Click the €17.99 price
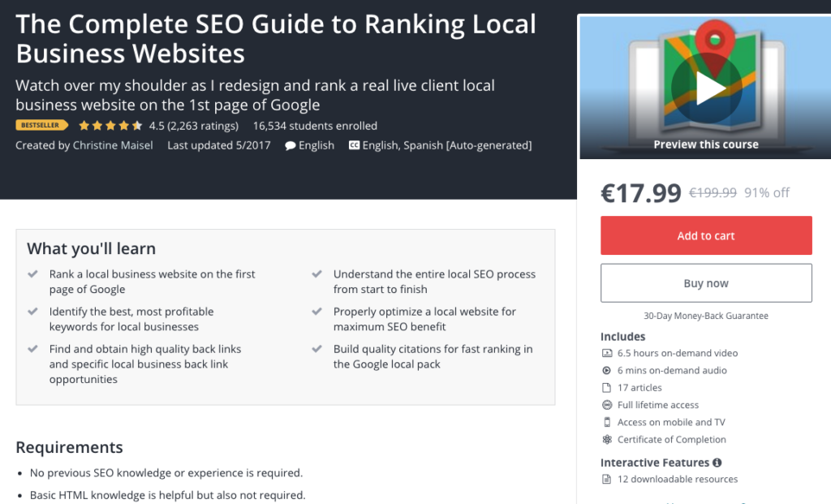 641,193
